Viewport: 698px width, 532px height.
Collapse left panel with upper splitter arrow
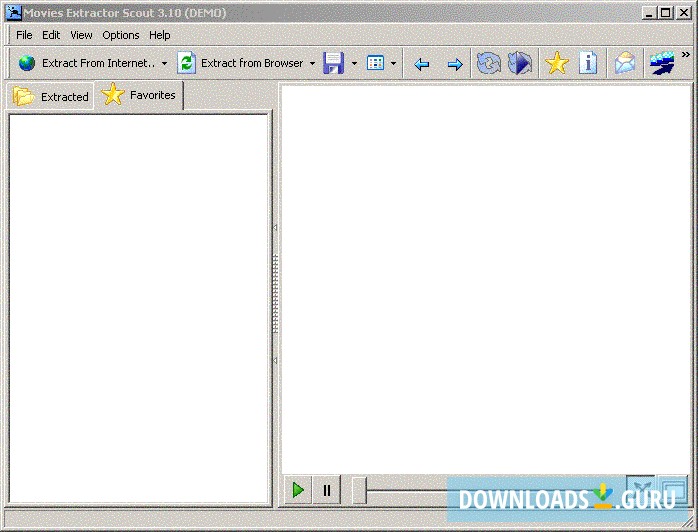point(275,227)
